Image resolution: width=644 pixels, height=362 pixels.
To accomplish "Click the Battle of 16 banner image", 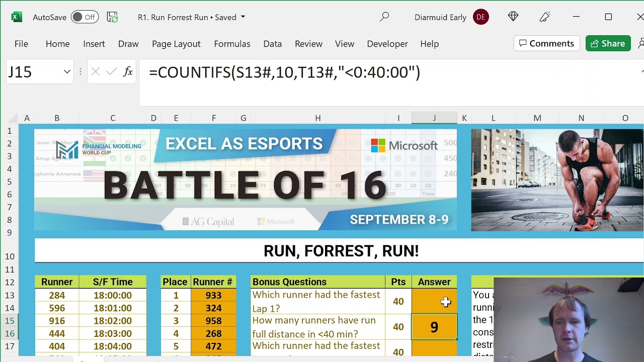I will coord(246,180).
